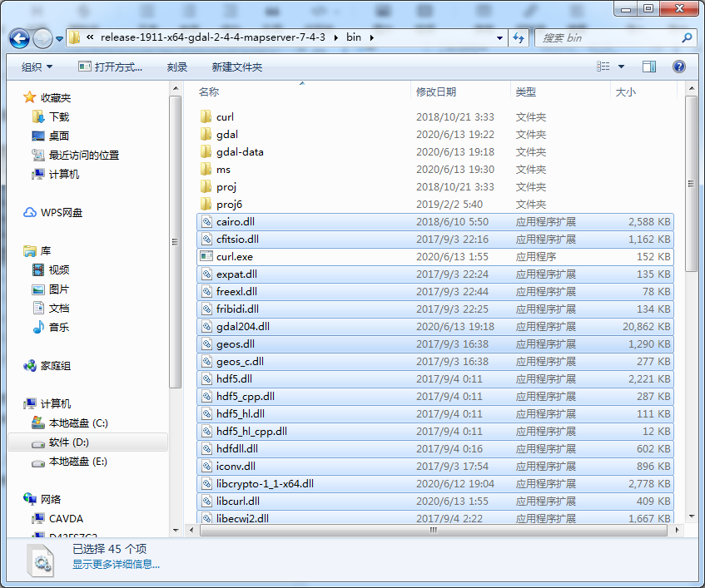Open 音乐 library
This screenshot has width=705, height=588.
51,327
